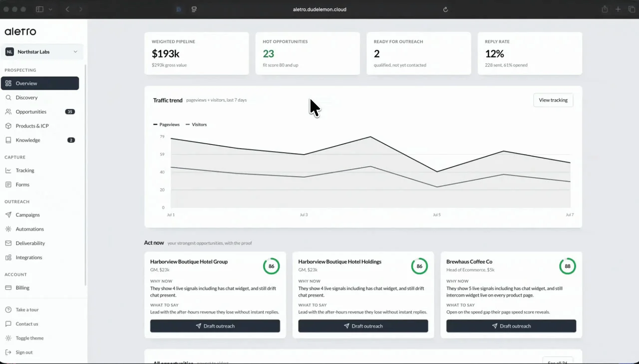639x364 pixels.
Task: Open a new browser tab
Action: pyautogui.click(x=618, y=9)
